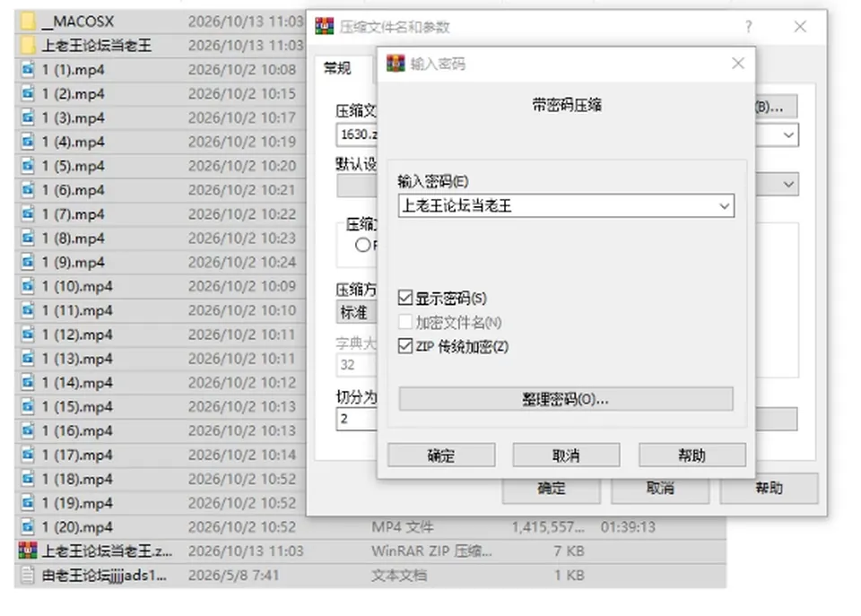Click the text document icon at list bottom
The image size is (861, 616).
(28, 575)
